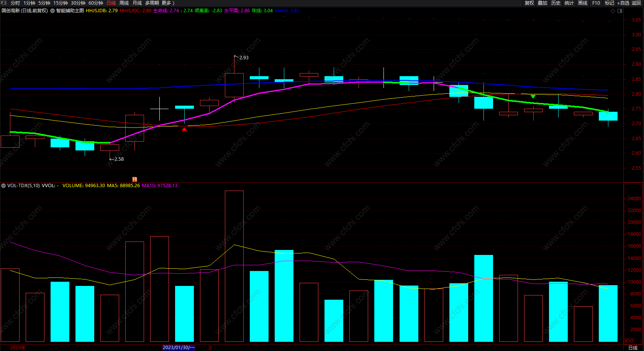Open the 历史 history button
644x351 pixels.
pos(556,3)
